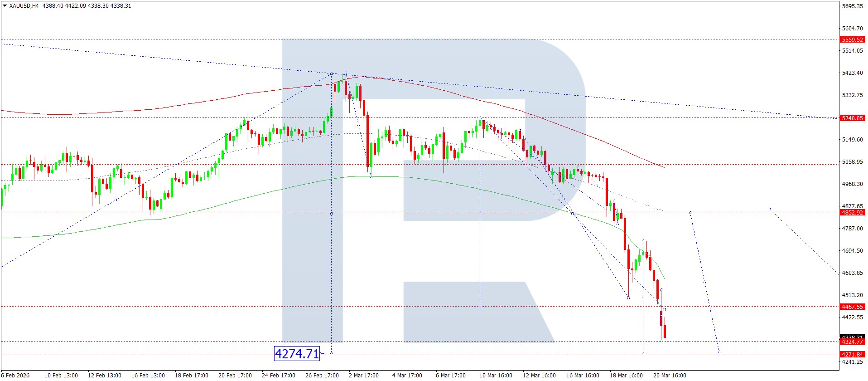Image resolution: width=868 pixels, height=381 pixels.
Task: Click the blue 4274.71 text label box
Action: (297, 354)
